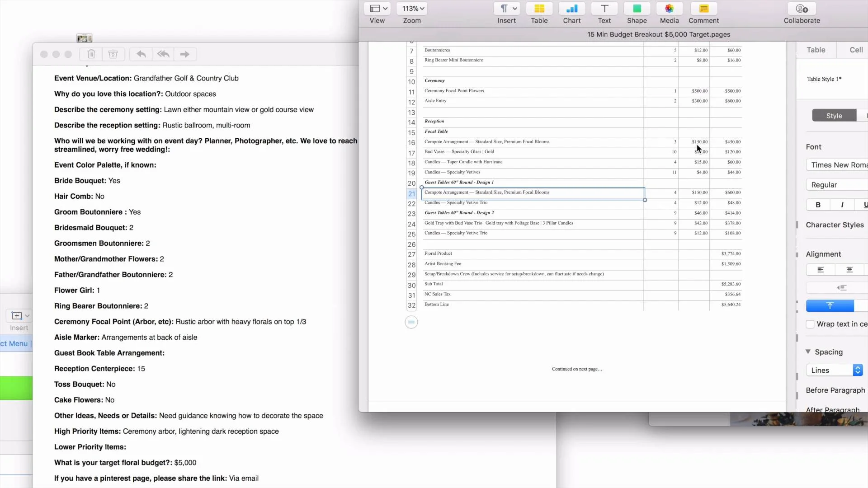Click the Style button in inspector
Image resolution: width=868 pixels, height=488 pixels.
(x=834, y=116)
